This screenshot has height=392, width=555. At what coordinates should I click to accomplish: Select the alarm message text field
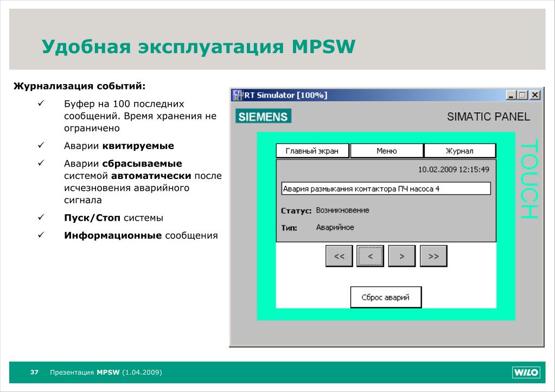386,189
